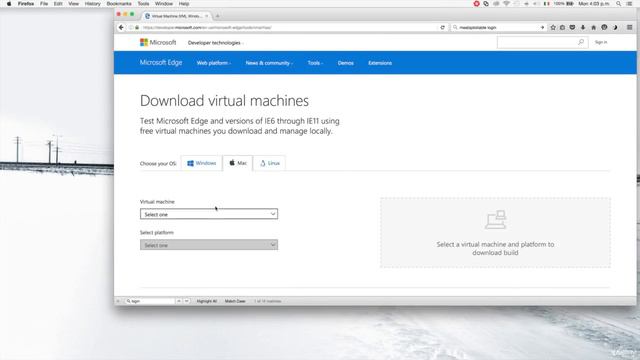
Task: Reload the page with the refresh icon
Action: pos(442,27)
